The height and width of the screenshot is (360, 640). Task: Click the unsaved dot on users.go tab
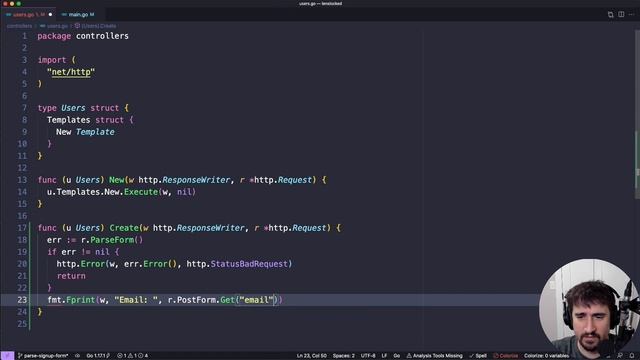pos(51,14)
